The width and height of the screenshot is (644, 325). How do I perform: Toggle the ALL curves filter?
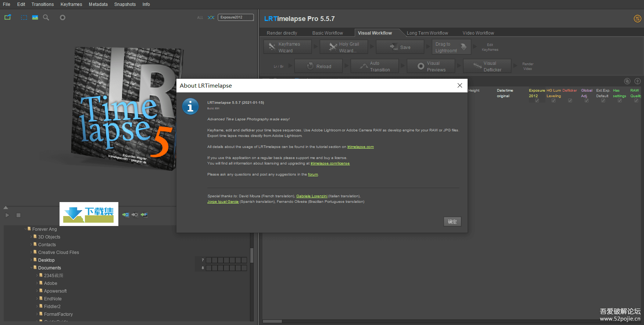pyautogui.click(x=200, y=18)
